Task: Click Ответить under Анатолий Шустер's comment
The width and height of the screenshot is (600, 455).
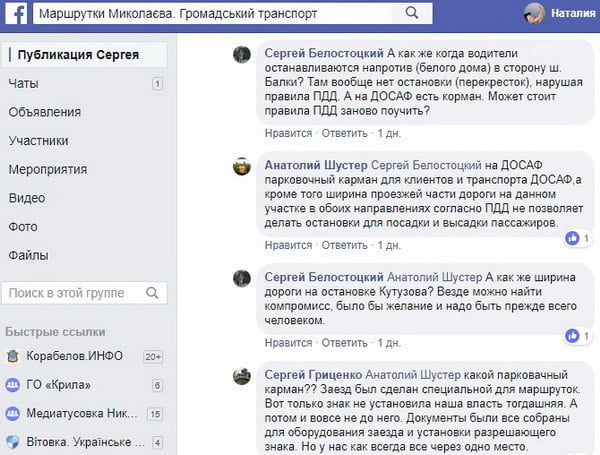Action: click(344, 244)
